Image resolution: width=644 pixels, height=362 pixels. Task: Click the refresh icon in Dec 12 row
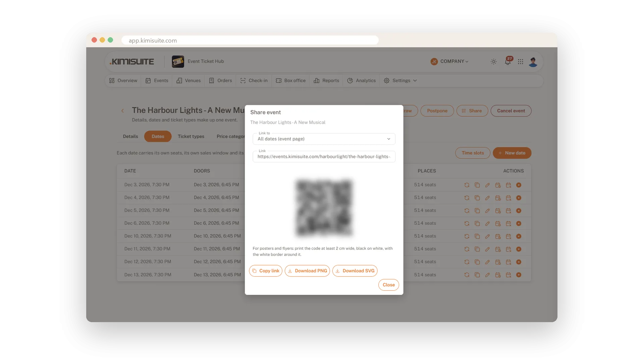pos(467,262)
